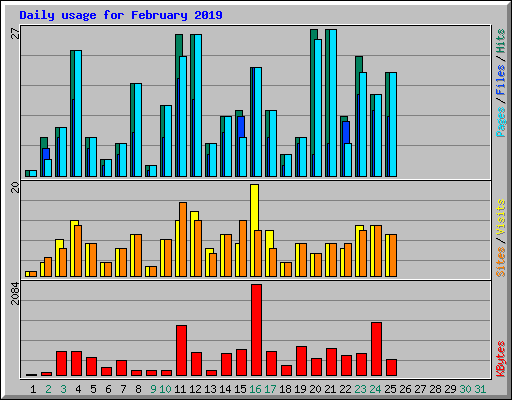This screenshot has width=512, height=400.
Task: Click day label 8 on the axis
Action: pos(138,389)
